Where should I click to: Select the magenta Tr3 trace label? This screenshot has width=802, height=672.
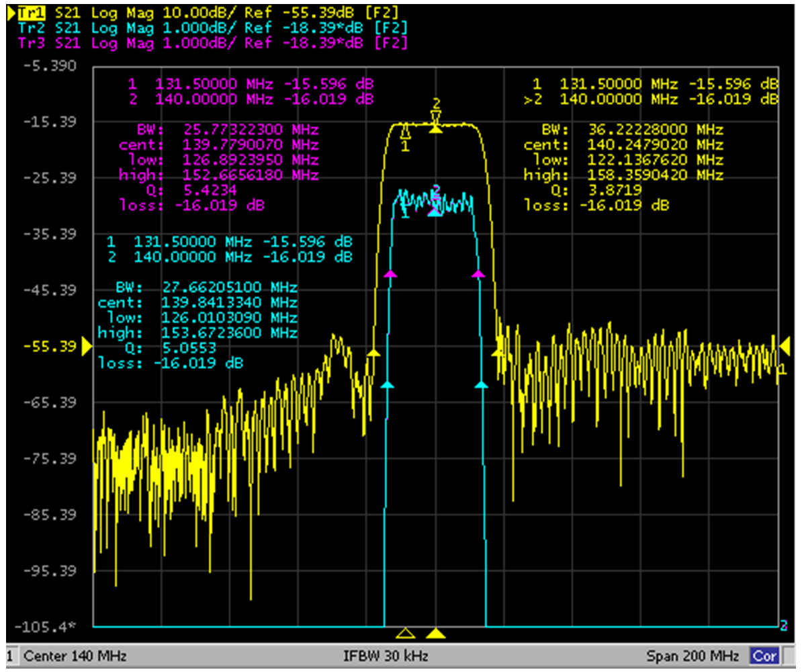31,43
